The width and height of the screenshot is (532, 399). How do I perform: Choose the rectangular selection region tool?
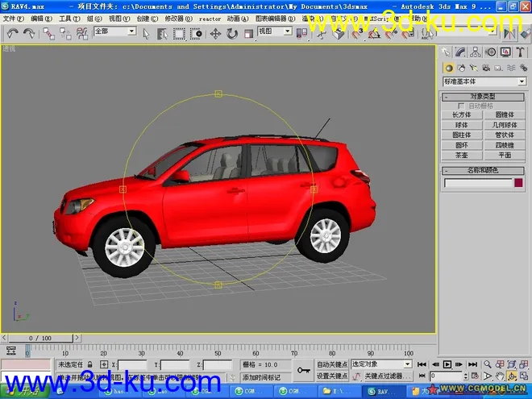(x=179, y=34)
